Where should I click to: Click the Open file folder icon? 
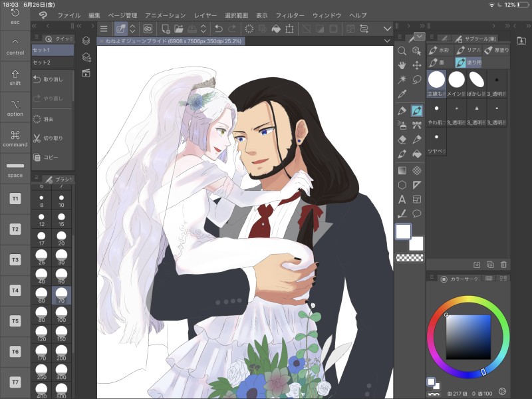click(178, 29)
